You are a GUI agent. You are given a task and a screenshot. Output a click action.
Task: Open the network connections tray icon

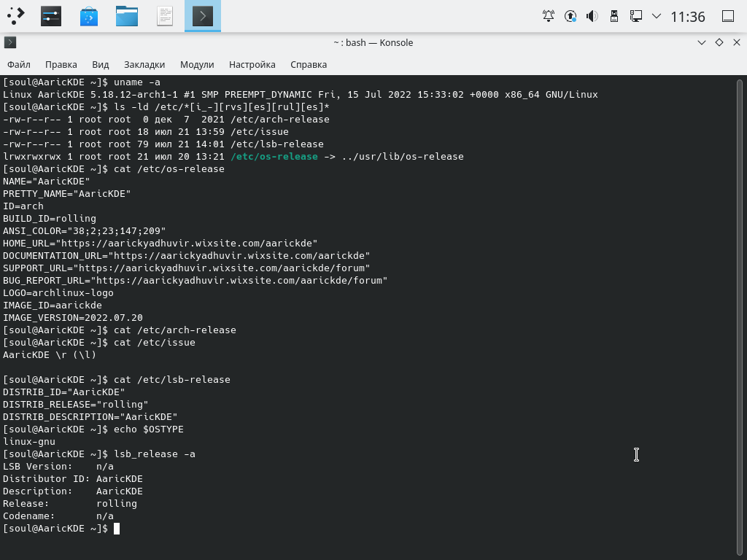635,16
